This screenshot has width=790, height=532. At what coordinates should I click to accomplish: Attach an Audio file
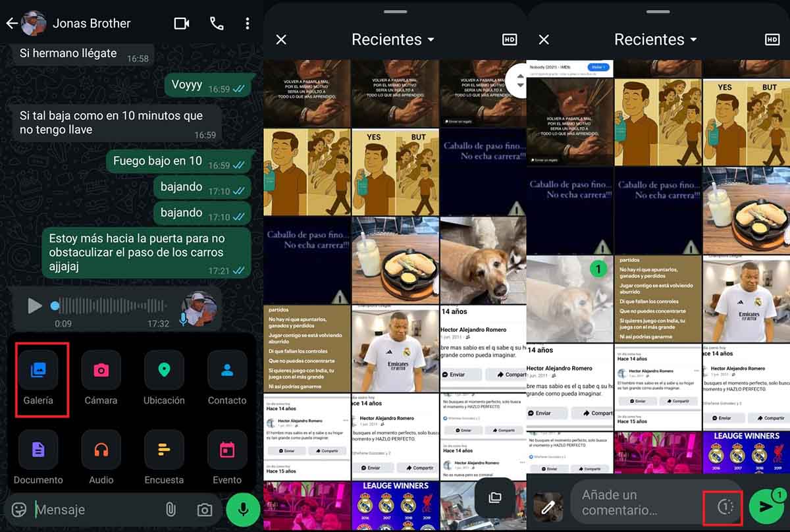[101, 458]
